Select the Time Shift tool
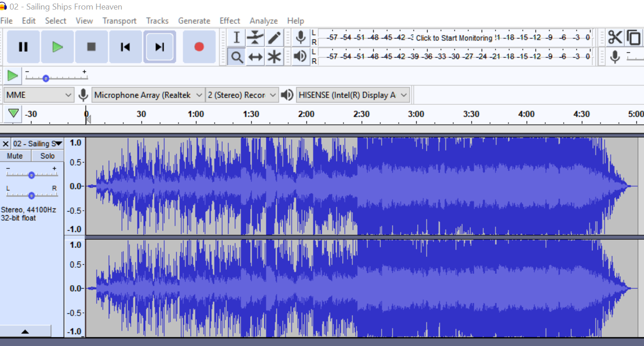 pos(255,57)
